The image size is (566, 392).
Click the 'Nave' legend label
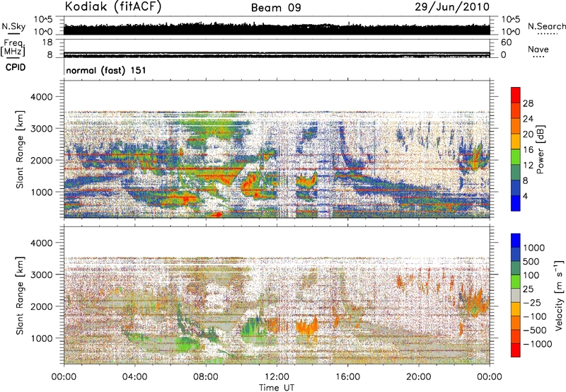[538, 49]
